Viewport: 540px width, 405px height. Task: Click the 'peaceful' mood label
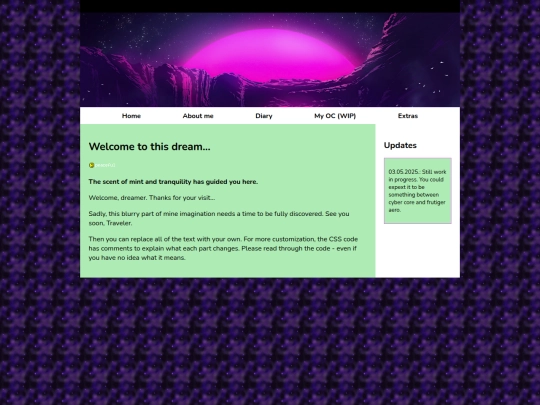click(105, 165)
